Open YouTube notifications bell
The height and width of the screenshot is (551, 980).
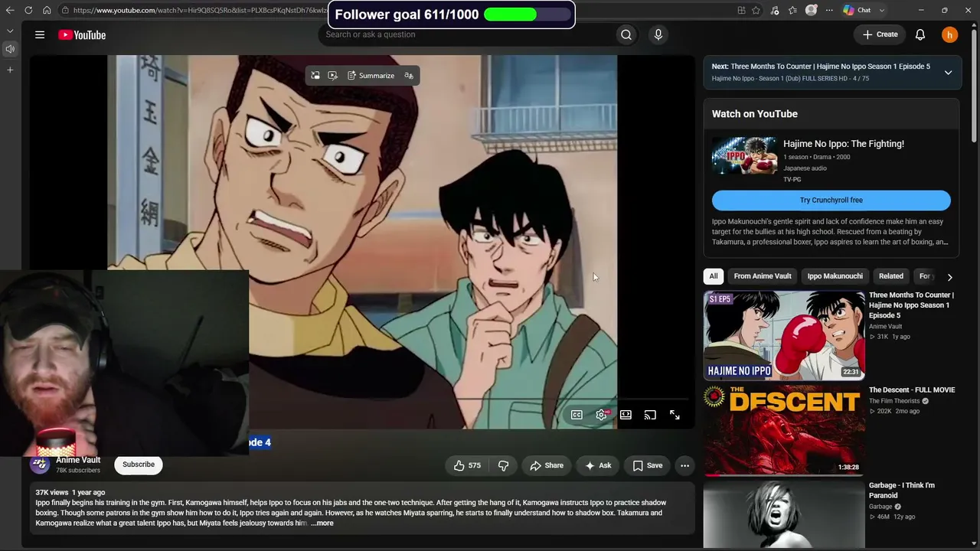coord(920,34)
